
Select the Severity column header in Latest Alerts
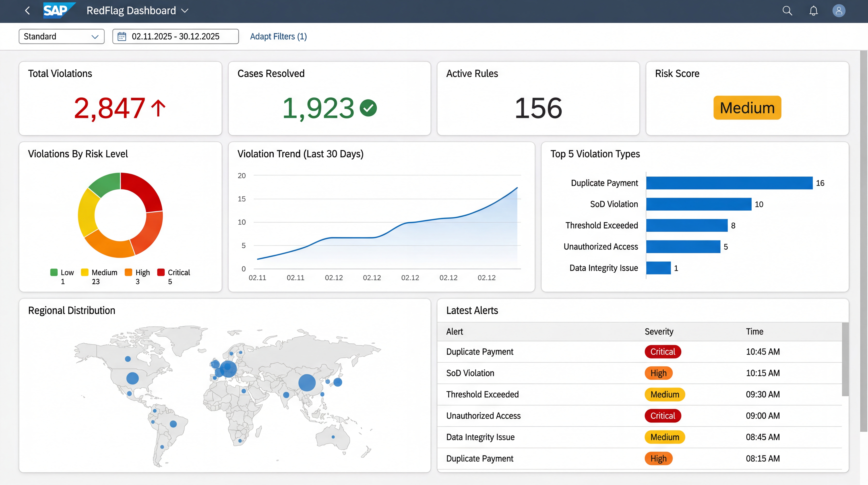659,332
